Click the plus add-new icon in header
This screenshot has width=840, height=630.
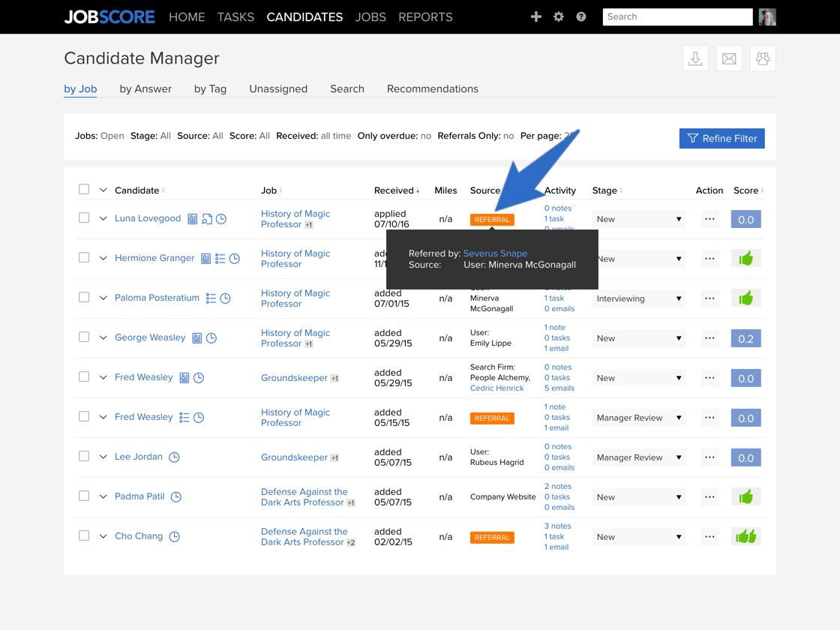pos(535,16)
